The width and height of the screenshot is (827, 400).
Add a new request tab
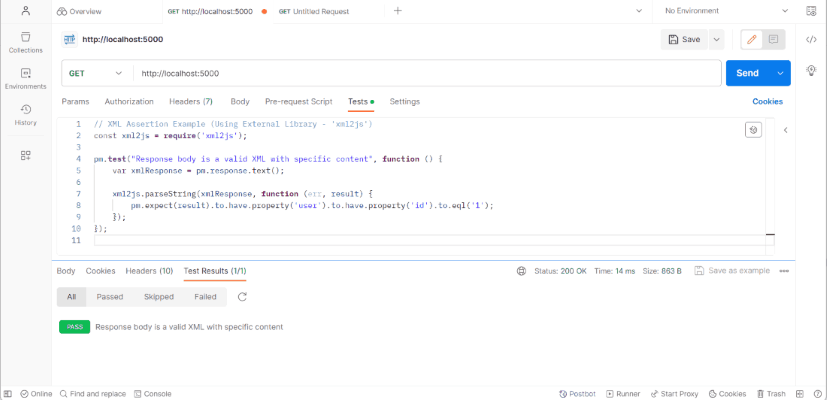(398, 11)
